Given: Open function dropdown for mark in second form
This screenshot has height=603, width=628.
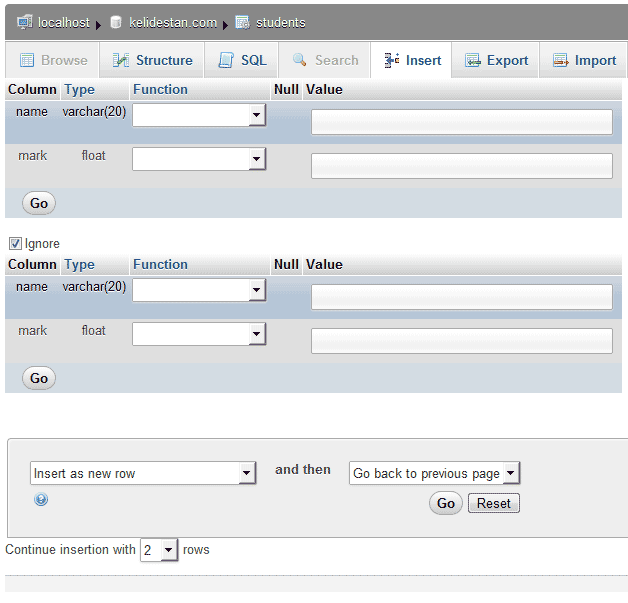Looking at the screenshot, I should (x=199, y=334).
